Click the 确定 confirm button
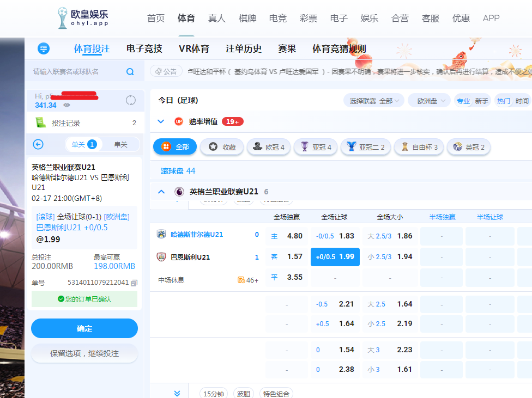Screen dimensions: 532x398 click(84, 328)
